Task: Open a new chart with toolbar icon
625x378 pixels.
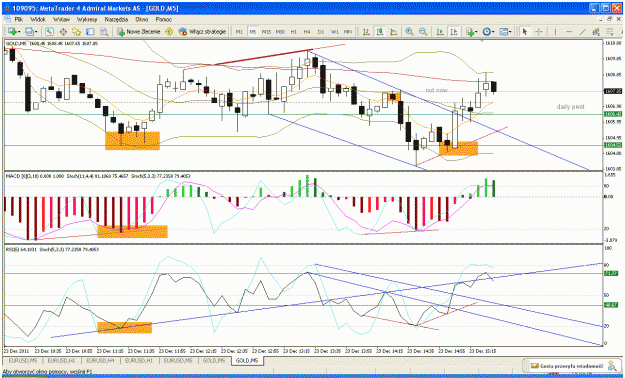Action: (x=12, y=32)
